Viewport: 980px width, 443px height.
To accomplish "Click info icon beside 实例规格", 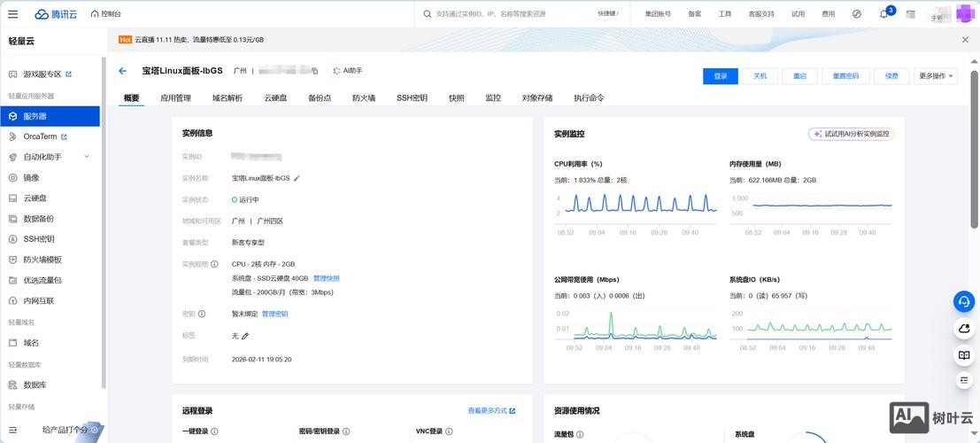I will (214, 264).
